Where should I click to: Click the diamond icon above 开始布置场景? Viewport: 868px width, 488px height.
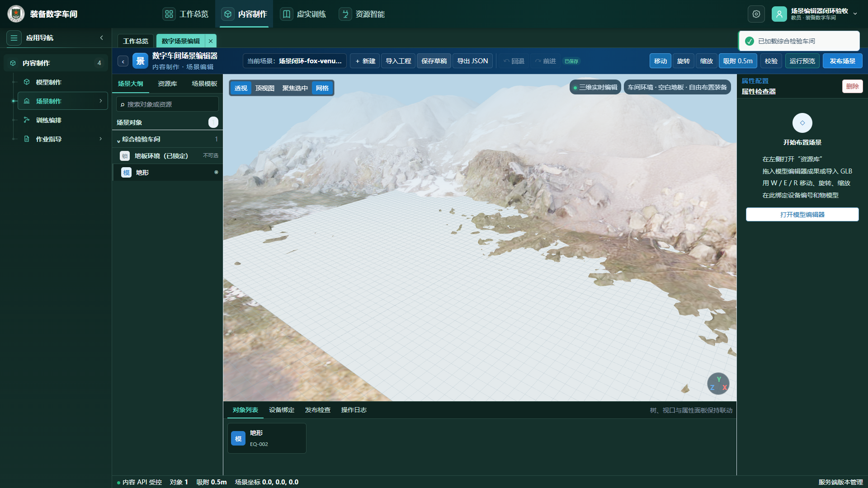tap(802, 123)
